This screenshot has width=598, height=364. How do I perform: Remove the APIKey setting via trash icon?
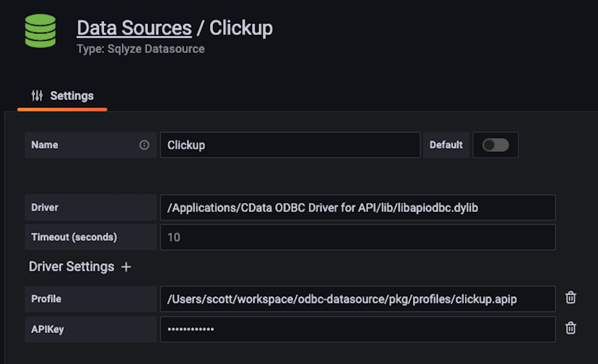click(x=570, y=329)
